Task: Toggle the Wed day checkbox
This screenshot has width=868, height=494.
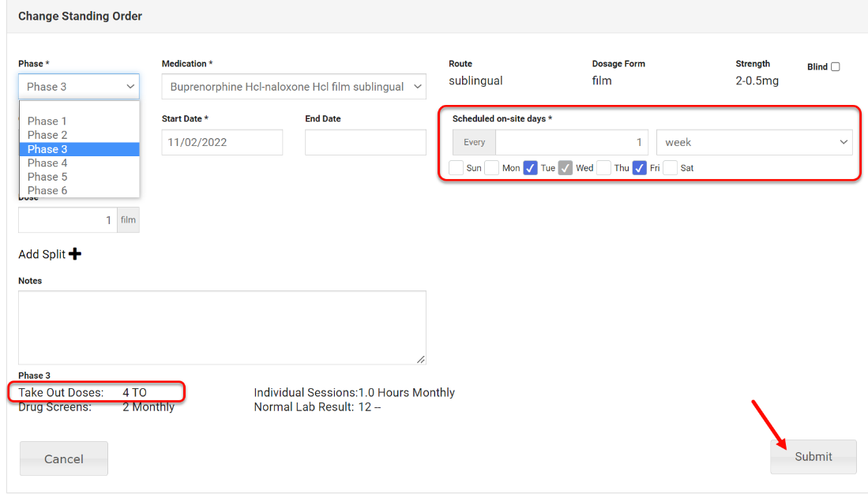Action: (566, 168)
